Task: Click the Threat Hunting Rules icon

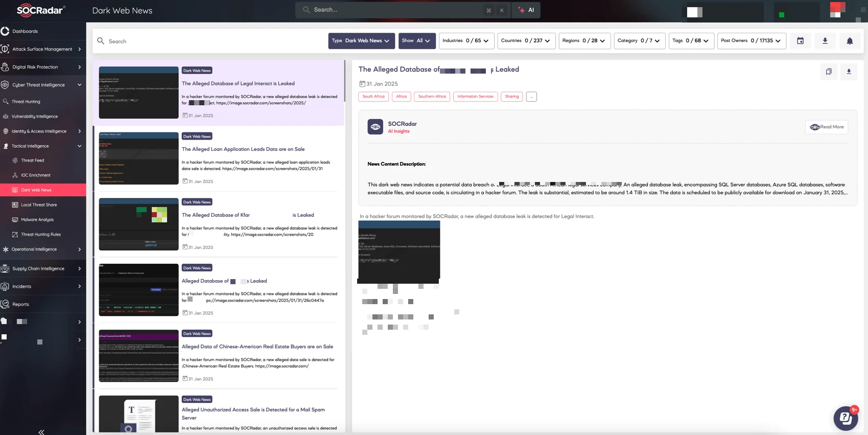Action: click(15, 234)
